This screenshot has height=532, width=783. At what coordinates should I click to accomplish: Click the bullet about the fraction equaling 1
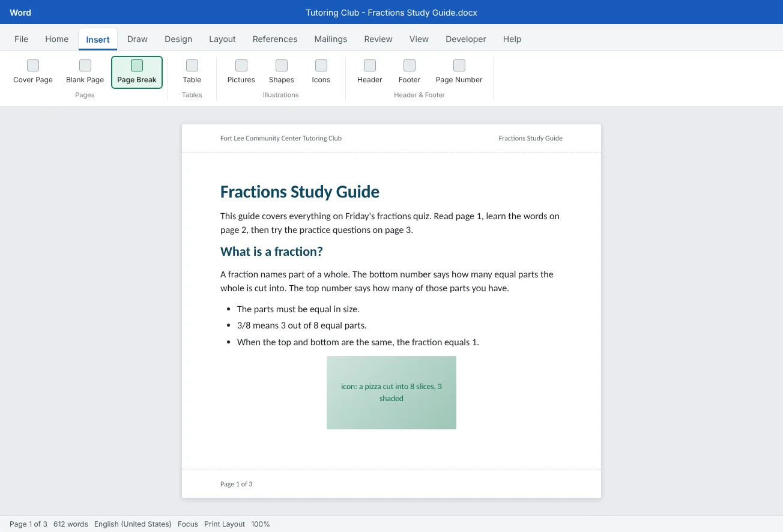pyautogui.click(x=358, y=342)
